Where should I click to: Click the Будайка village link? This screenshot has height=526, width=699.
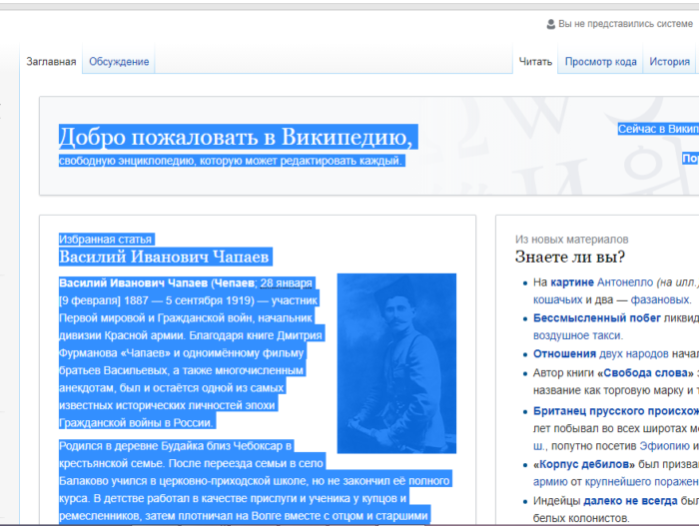point(181,446)
